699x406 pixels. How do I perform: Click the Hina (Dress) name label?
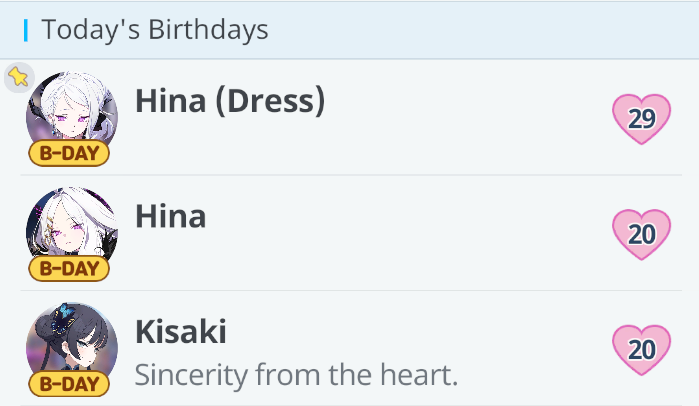230,101
